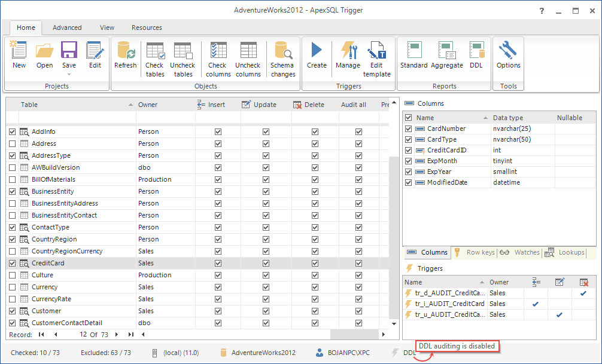Screen dimensions: 602x364
Task: Open the Watches tab
Action: pyautogui.click(x=520, y=252)
